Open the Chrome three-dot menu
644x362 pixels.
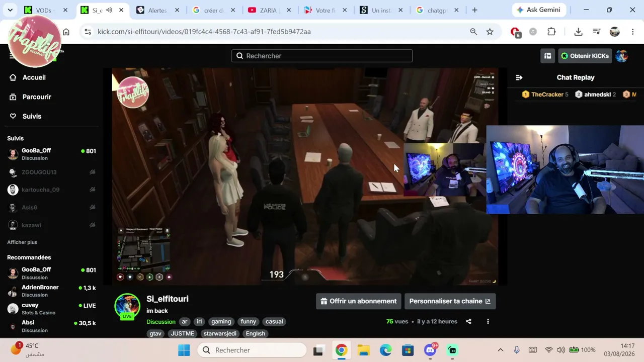632,32
